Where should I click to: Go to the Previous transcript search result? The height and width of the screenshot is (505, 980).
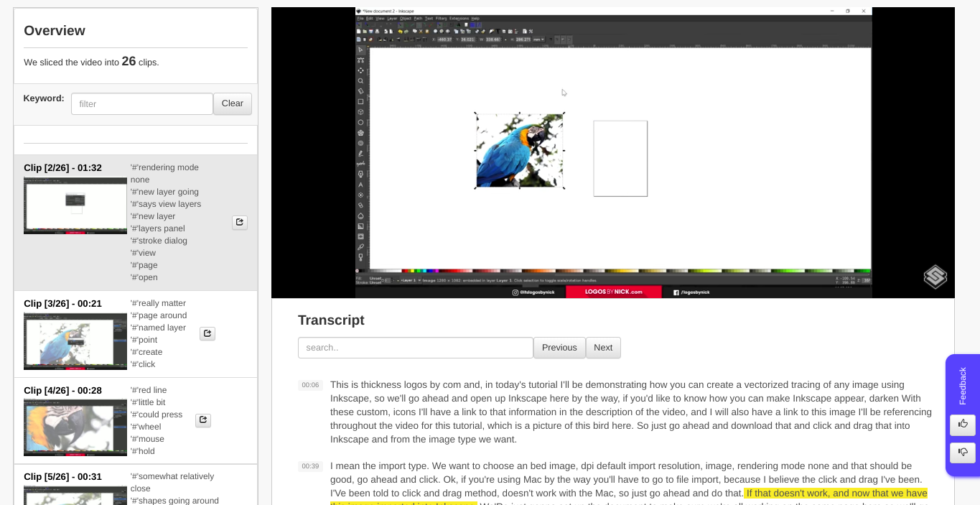[x=559, y=348]
